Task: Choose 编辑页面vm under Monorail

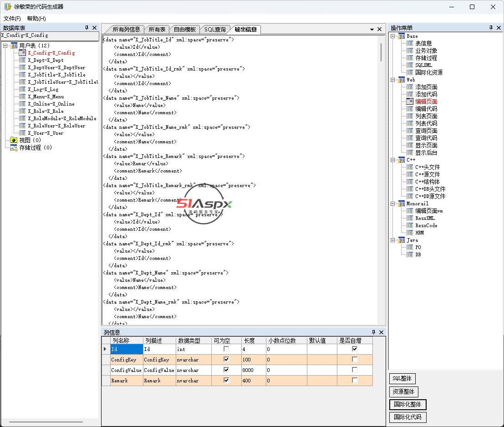Action: point(429,211)
